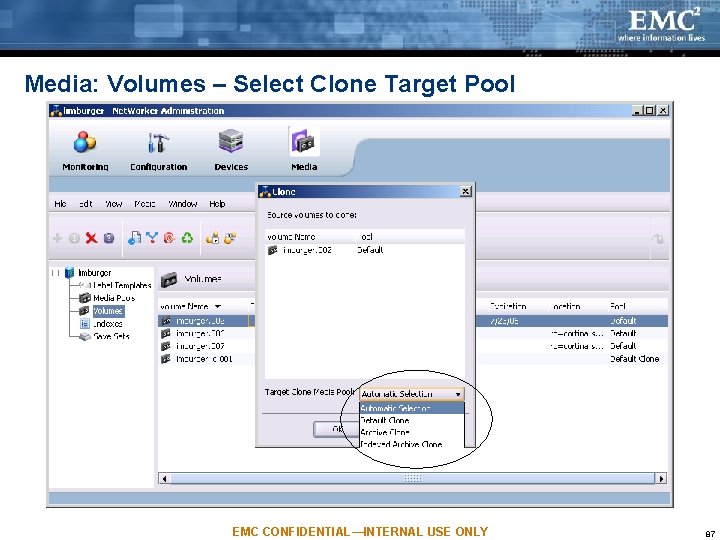
Task: Click the horizontal scrollbar left arrow
Action: [164, 478]
